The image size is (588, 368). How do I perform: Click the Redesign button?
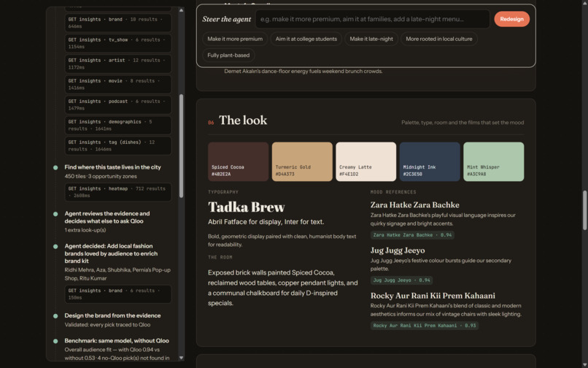[x=511, y=19]
